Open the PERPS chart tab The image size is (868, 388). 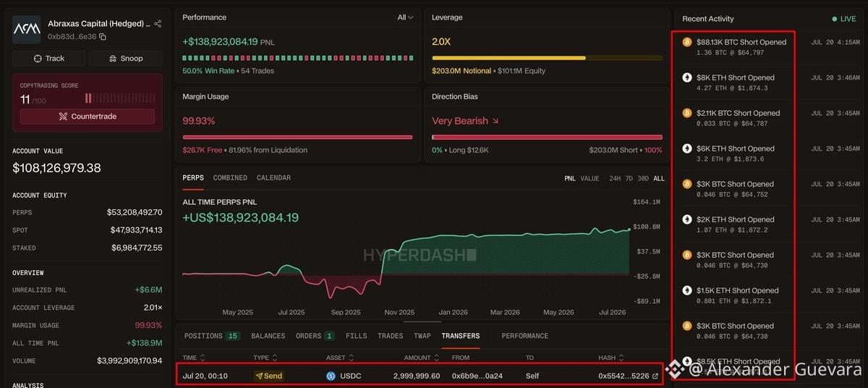click(193, 178)
